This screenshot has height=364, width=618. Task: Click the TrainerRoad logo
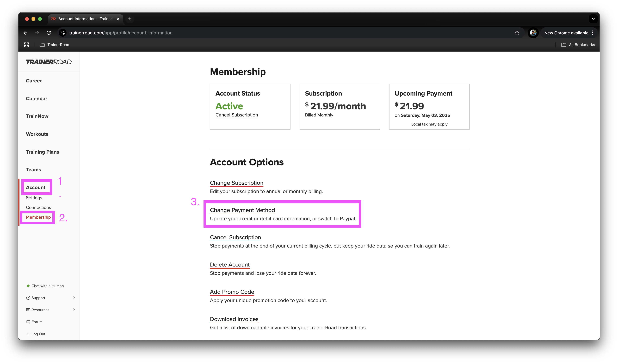tap(49, 62)
